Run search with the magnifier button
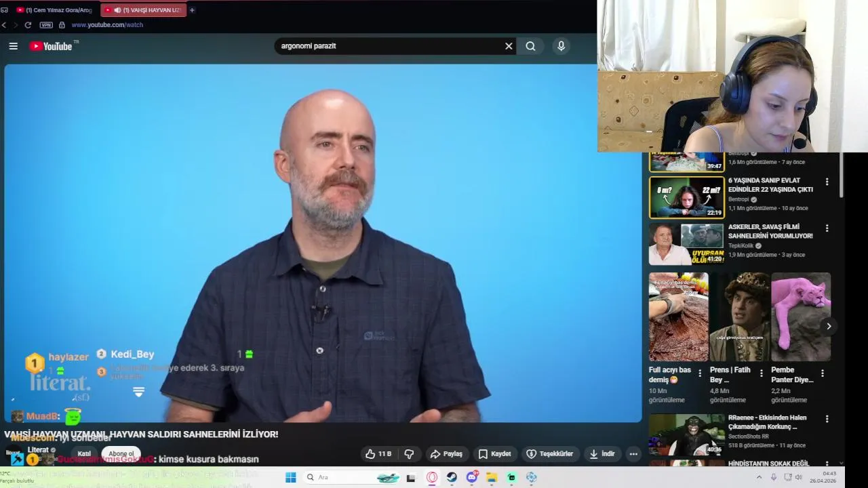The height and width of the screenshot is (488, 868). tap(530, 46)
